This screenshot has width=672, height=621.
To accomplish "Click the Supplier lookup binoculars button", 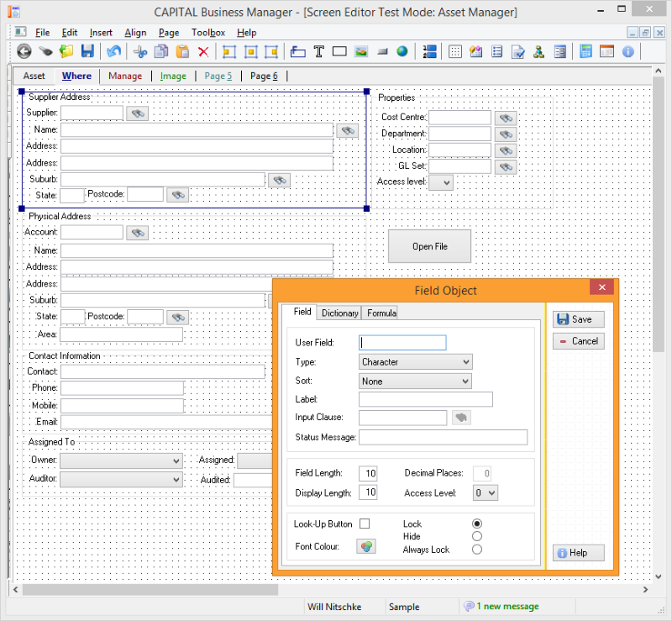I will coord(138,113).
